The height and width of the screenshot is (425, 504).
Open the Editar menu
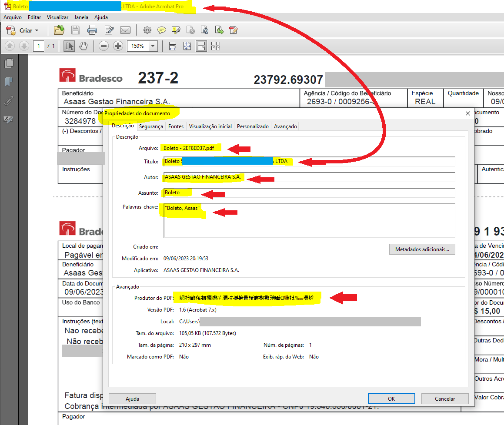pyautogui.click(x=34, y=17)
